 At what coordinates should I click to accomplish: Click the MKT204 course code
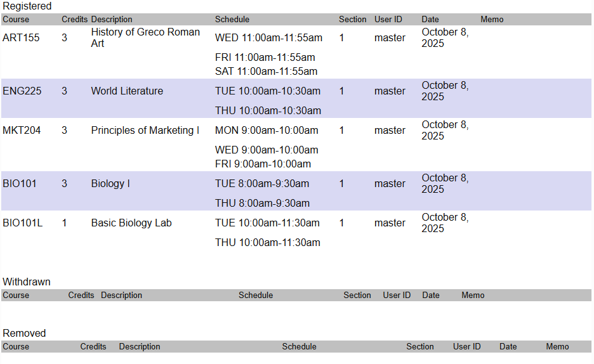pos(22,131)
